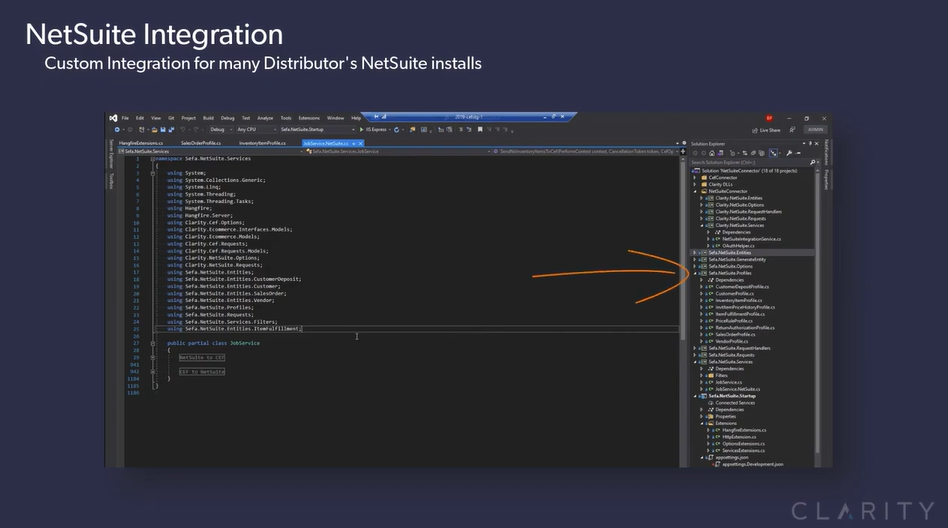Select OptionsExtensions.cs file
Viewport: 948px width, 528px height.
743,444
